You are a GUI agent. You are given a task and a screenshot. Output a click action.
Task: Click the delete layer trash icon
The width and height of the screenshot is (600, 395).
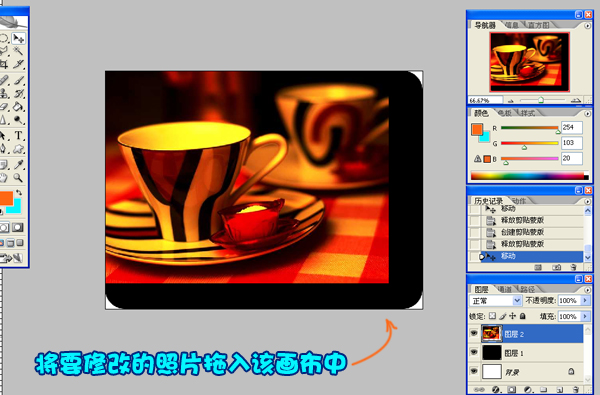[576, 389]
